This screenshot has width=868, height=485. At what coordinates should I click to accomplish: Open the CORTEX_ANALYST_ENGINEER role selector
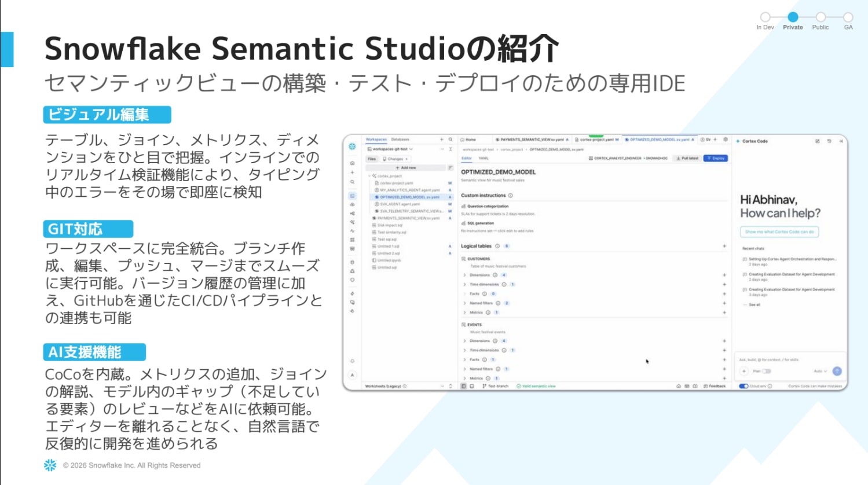point(628,158)
